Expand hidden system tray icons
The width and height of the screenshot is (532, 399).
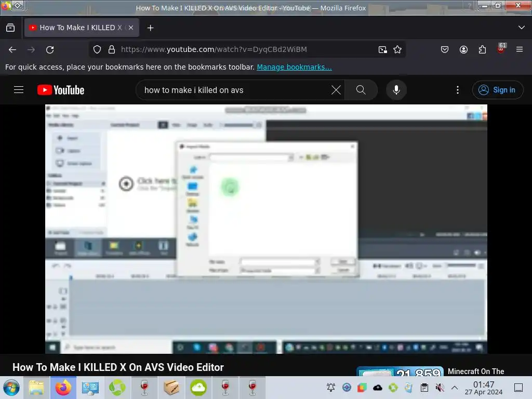455,388
